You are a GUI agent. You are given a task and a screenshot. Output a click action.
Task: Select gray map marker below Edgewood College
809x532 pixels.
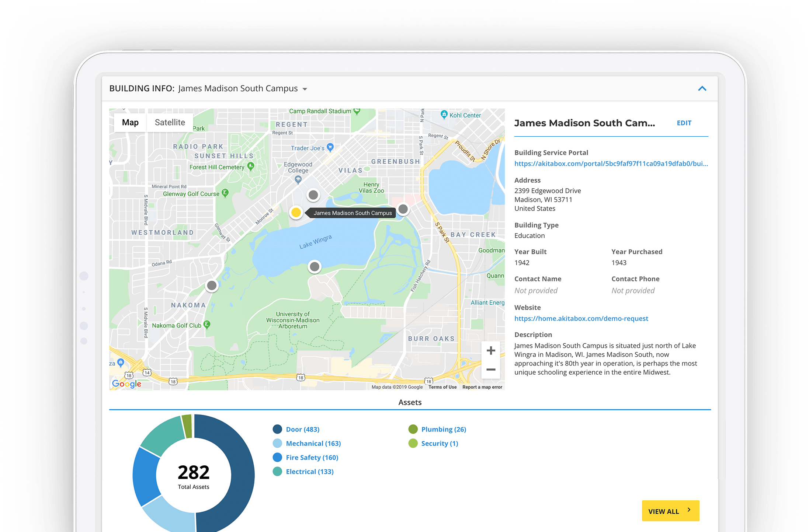[x=313, y=195]
